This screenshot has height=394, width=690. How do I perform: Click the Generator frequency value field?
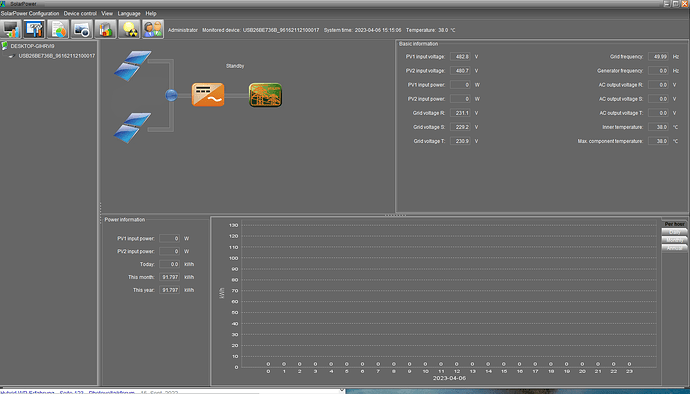[658, 71]
